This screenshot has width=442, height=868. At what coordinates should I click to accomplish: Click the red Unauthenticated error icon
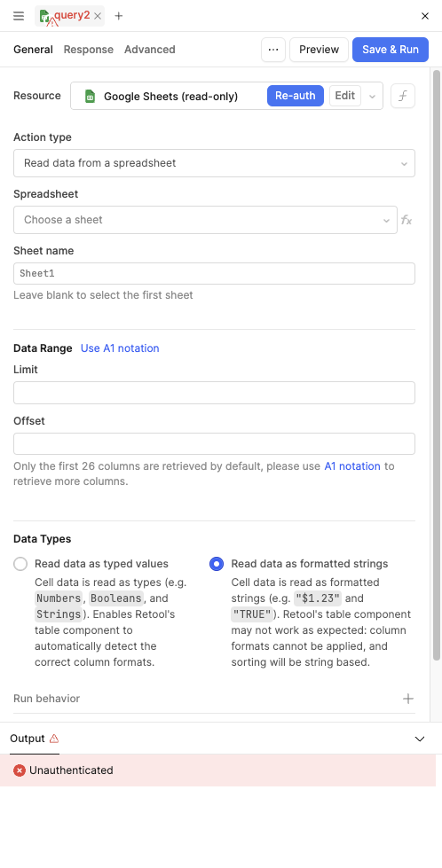click(x=20, y=770)
